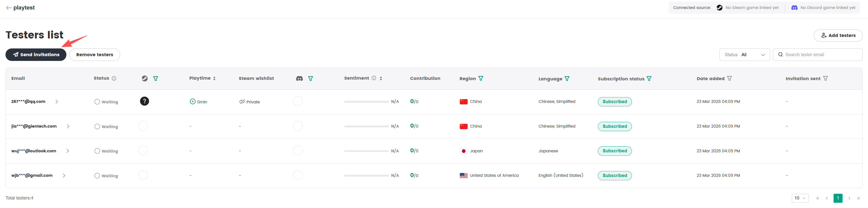Select page 1 in pagination
This screenshot has width=868, height=208.
(838, 198)
